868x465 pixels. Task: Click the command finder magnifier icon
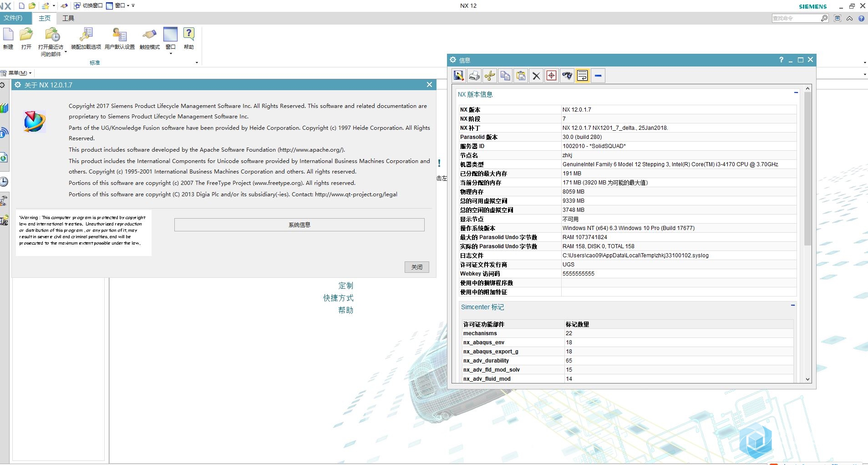pos(824,18)
